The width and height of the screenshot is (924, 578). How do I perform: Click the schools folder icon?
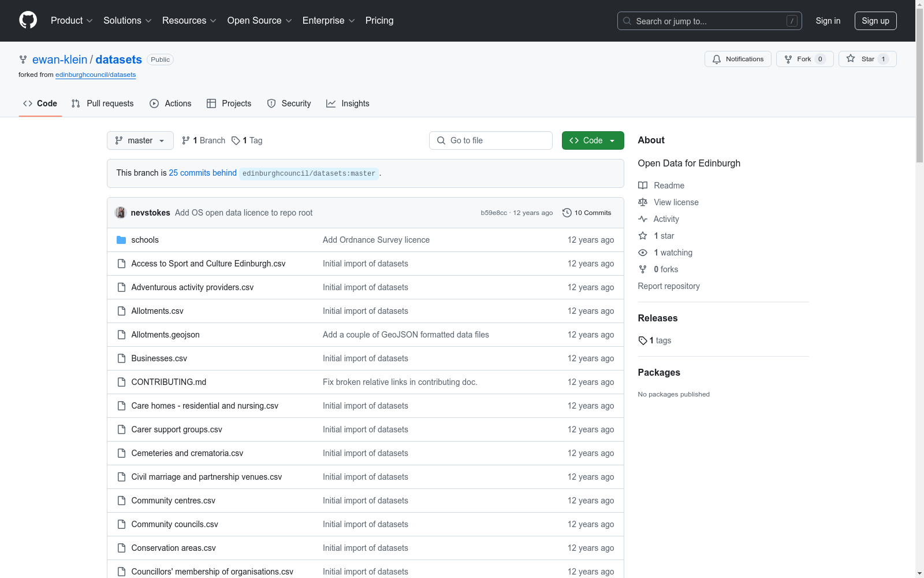pyautogui.click(x=121, y=240)
